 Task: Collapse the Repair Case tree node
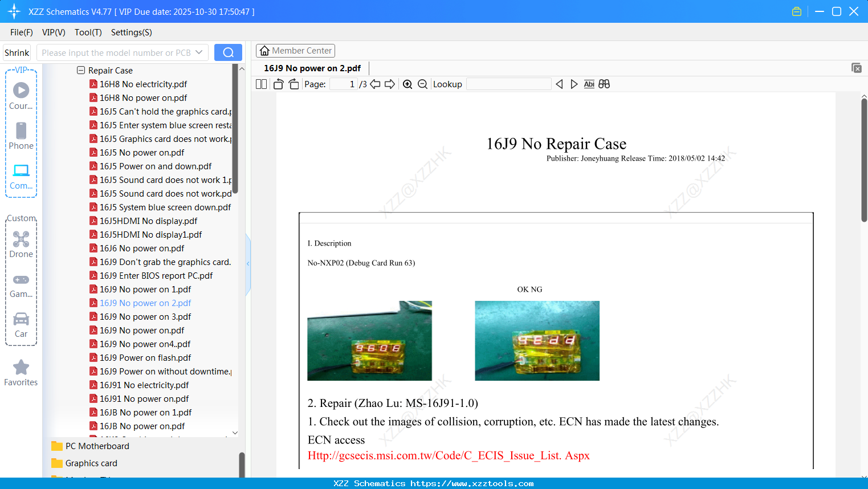[81, 70]
